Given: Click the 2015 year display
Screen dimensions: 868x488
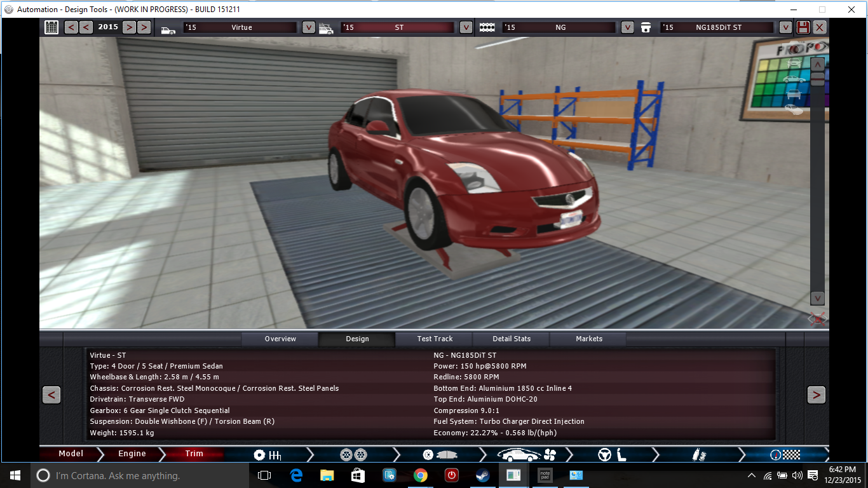Looking at the screenshot, I should 108,27.
